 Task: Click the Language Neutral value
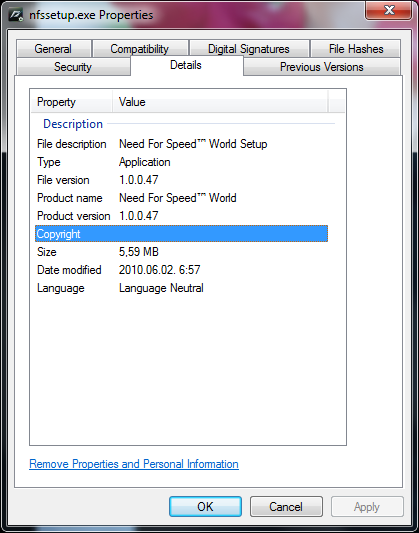point(161,288)
